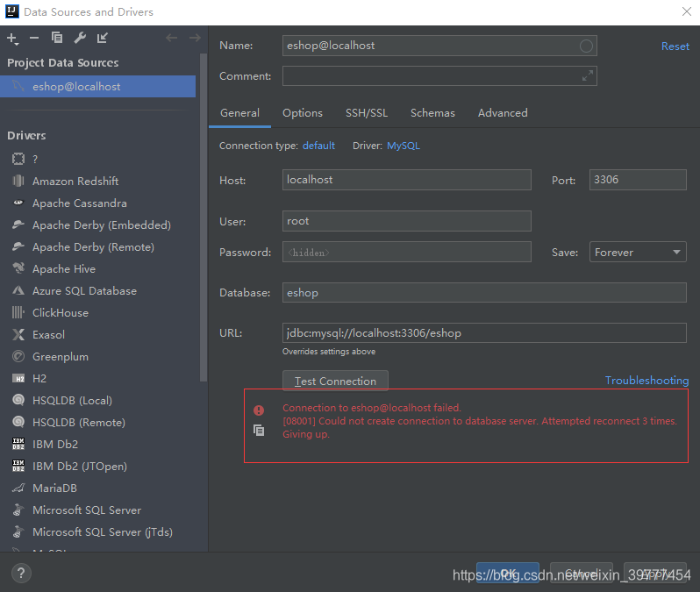Click the Greenplum circle icon
Viewport: 700px width, 592px height.
tap(18, 356)
